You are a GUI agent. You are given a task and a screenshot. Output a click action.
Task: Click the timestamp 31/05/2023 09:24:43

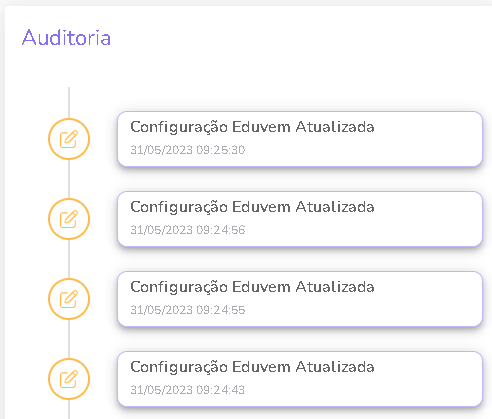(187, 390)
